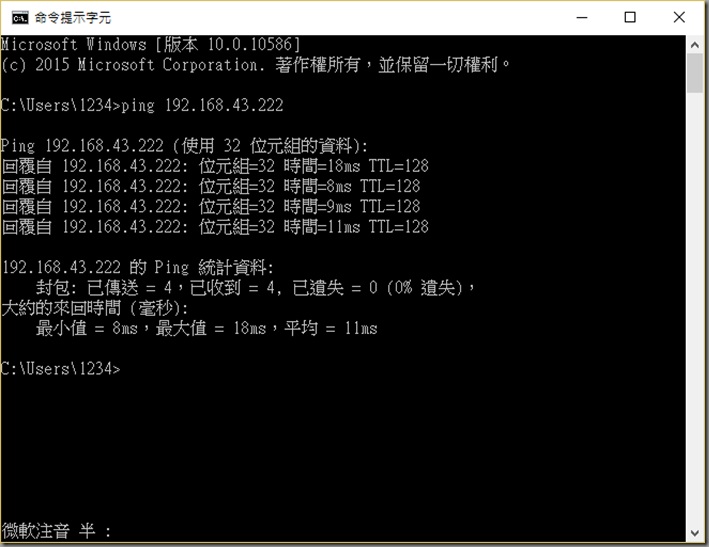
Task: Click the reply line with 時間=9ms
Action: click(x=211, y=207)
